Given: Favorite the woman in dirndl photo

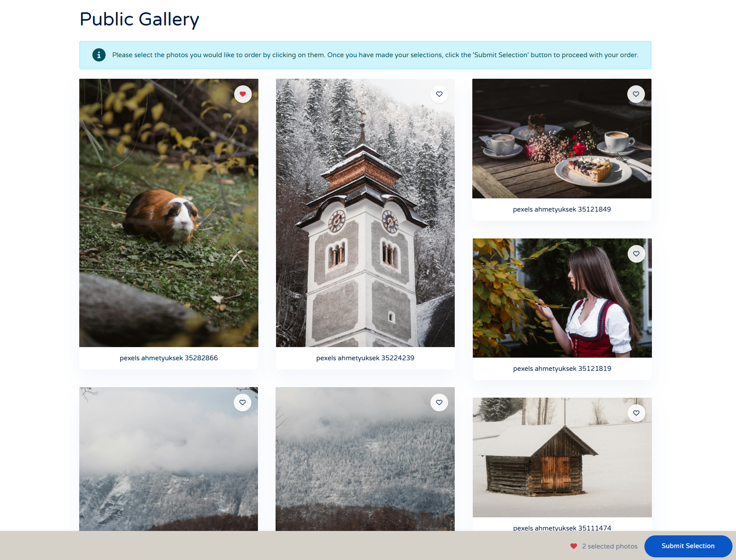Looking at the screenshot, I should tap(637, 254).
